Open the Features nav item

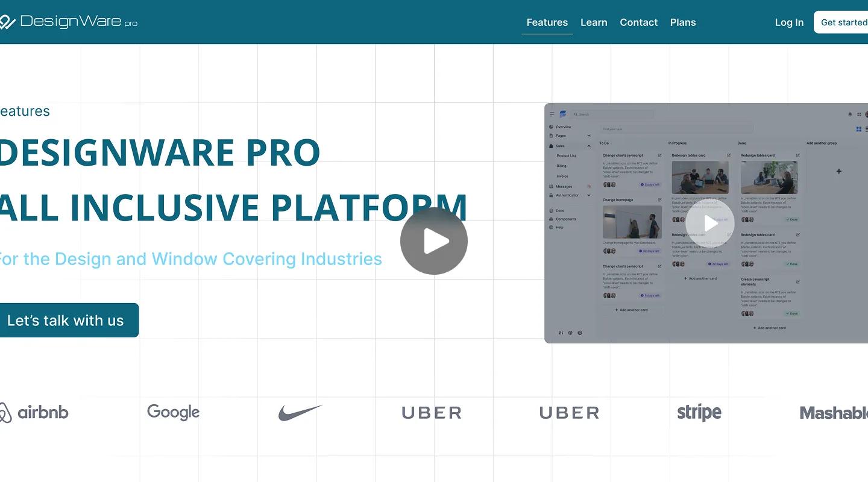(x=547, y=22)
